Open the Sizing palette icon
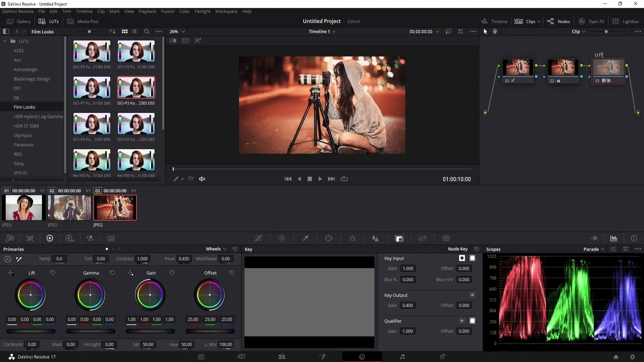 coord(423,238)
